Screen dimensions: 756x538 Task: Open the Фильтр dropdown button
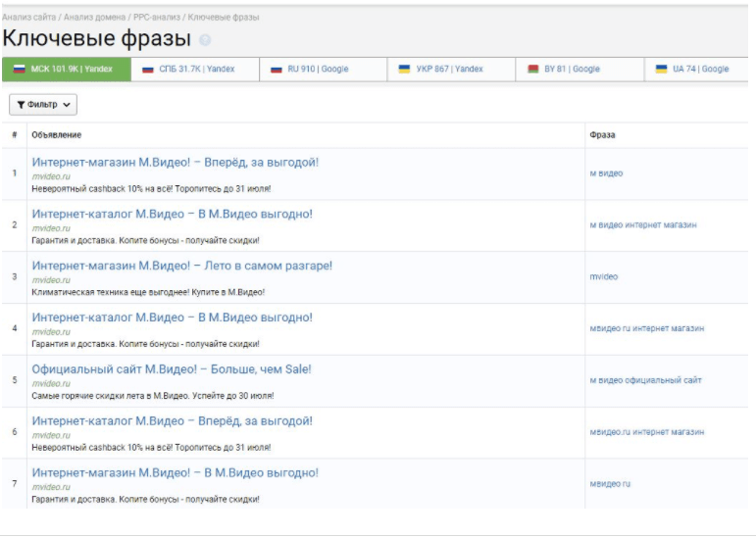[x=43, y=105]
